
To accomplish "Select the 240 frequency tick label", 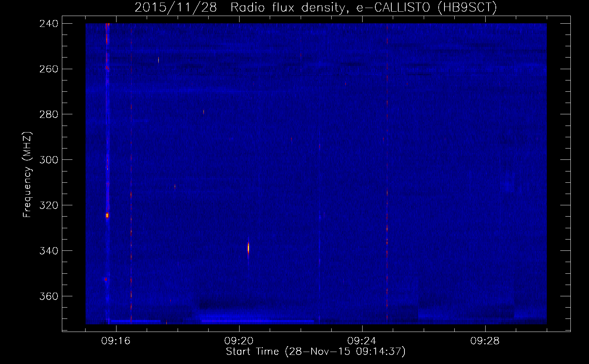I will pos(49,24).
